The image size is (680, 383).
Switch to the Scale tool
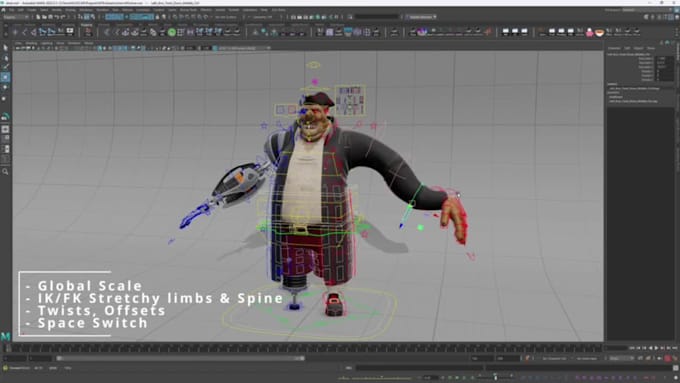point(5,98)
